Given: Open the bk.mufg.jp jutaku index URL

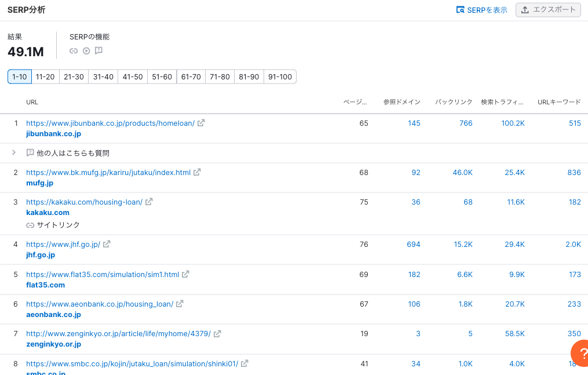Looking at the screenshot, I should click(x=108, y=172).
